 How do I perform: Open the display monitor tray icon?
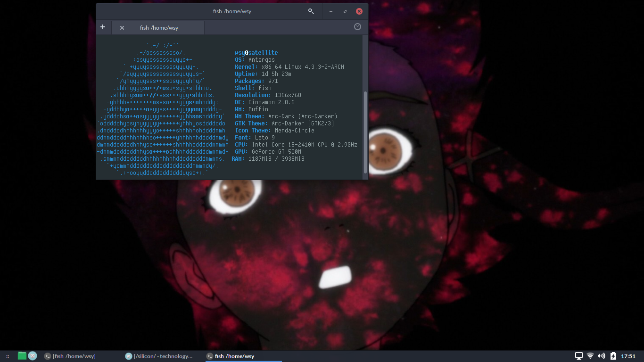578,356
